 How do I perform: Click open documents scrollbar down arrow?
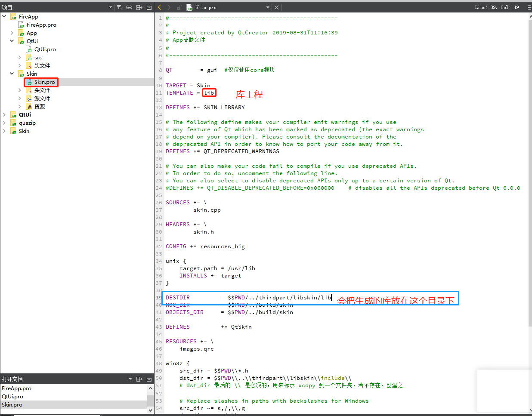point(150,410)
